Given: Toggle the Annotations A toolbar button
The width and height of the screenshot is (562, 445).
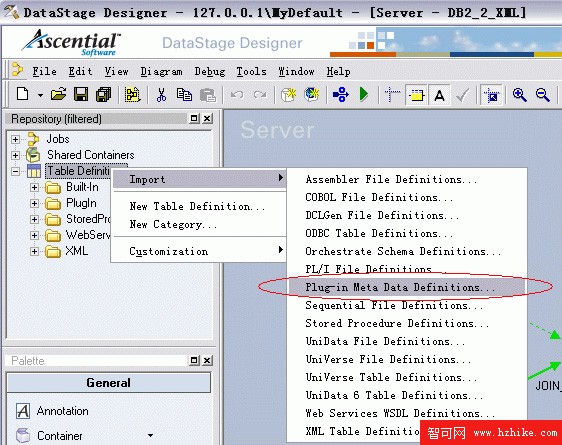Looking at the screenshot, I should [439, 95].
